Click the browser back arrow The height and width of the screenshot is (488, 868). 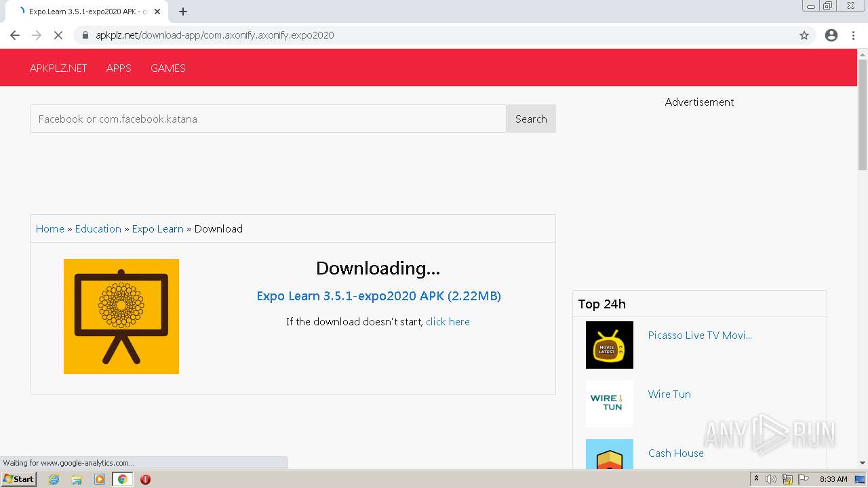(15, 35)
